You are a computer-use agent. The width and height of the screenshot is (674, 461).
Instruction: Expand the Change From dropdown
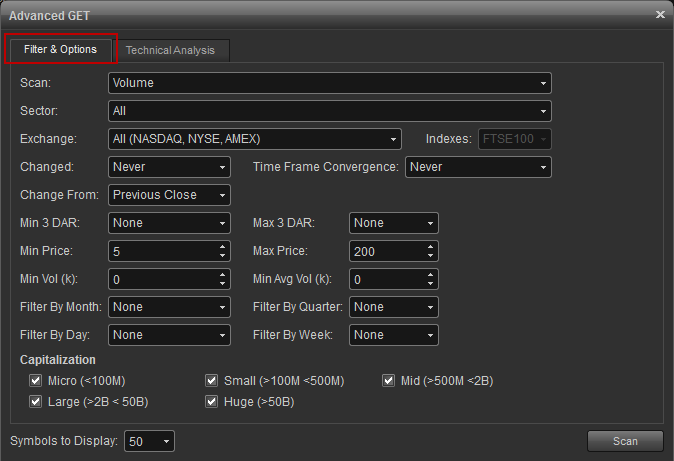pos(169,195)
